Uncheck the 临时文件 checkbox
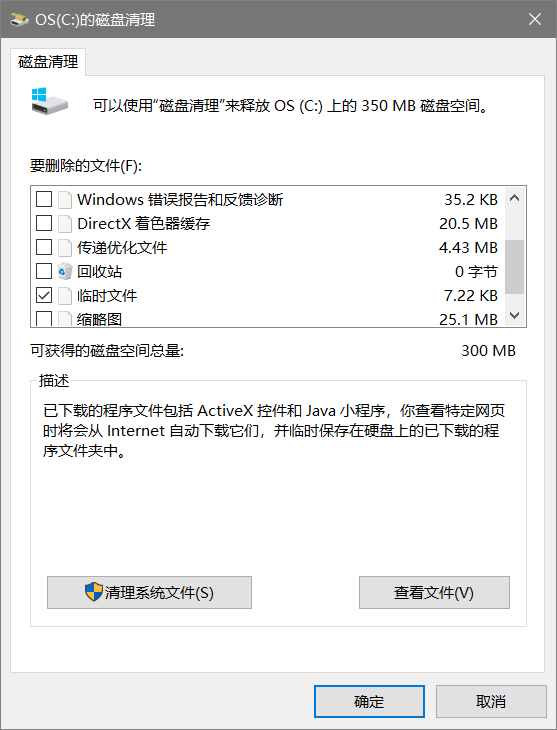557x730 pixels. click(x=44, y=295)
